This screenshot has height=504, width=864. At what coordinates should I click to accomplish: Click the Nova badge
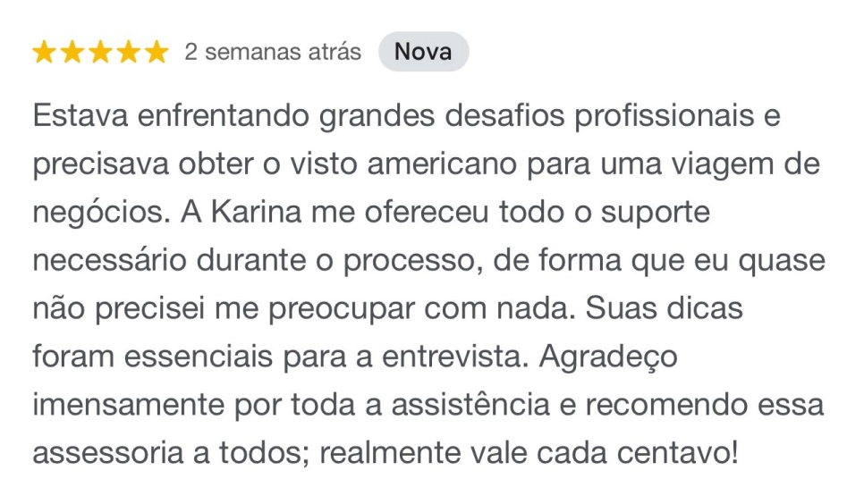423,52
